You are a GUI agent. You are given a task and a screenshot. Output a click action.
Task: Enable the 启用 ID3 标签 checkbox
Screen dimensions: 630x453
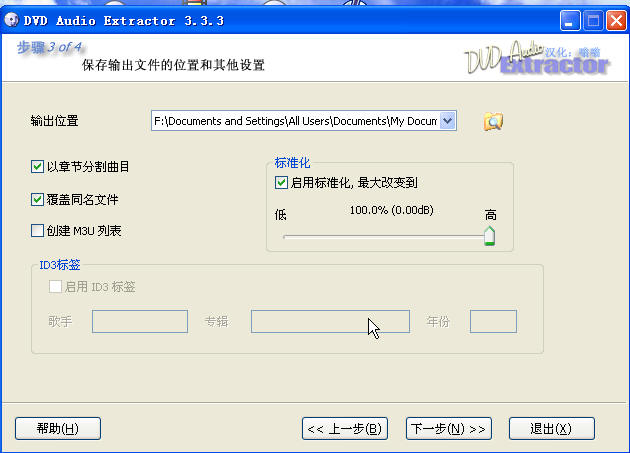coord(55,287)
